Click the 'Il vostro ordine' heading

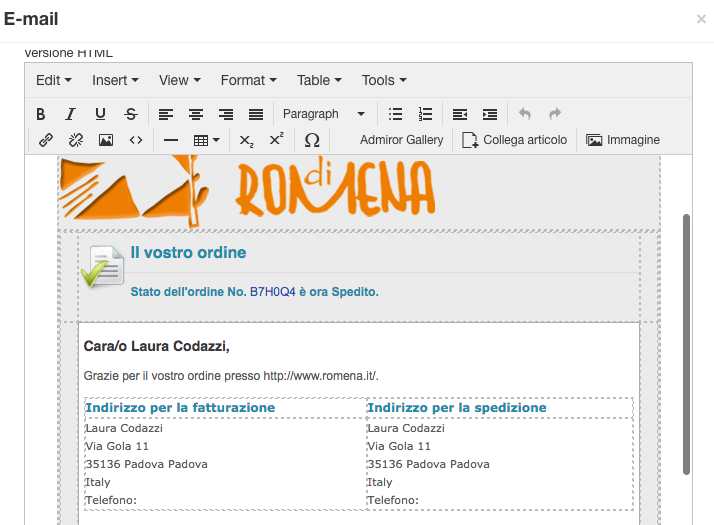click(188, 252)
